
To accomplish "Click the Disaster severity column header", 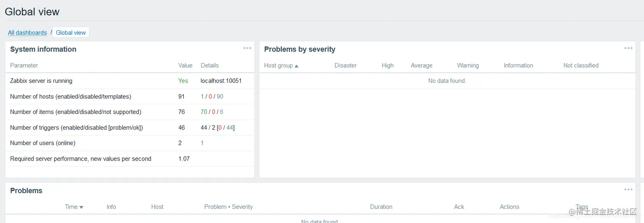I will pyautogui.click(x=345, y=66).
